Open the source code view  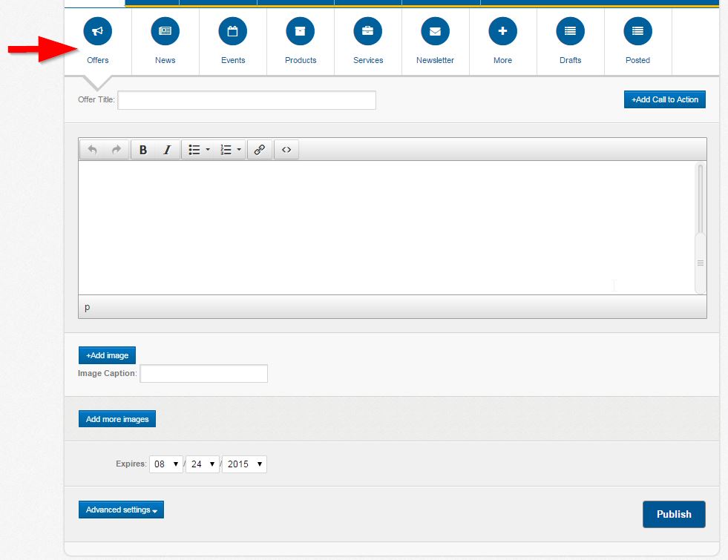(x=286, y=150)
